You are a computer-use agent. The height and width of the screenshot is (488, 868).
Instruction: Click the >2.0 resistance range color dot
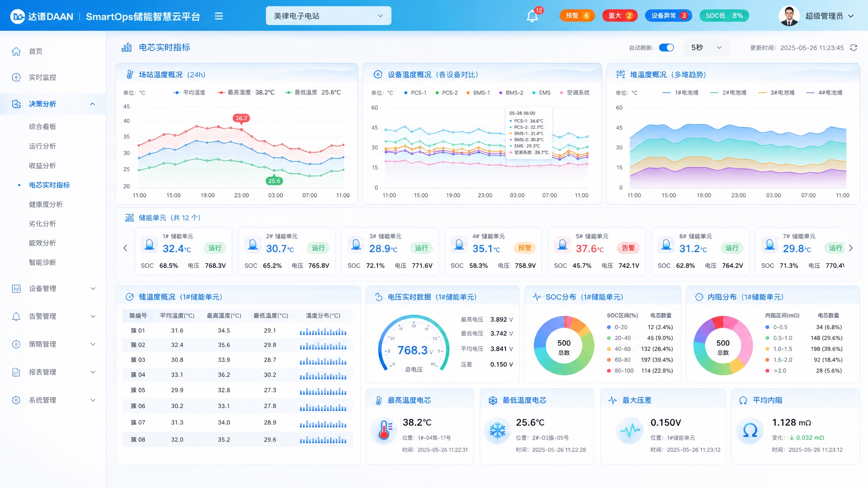tap(768, 371)
